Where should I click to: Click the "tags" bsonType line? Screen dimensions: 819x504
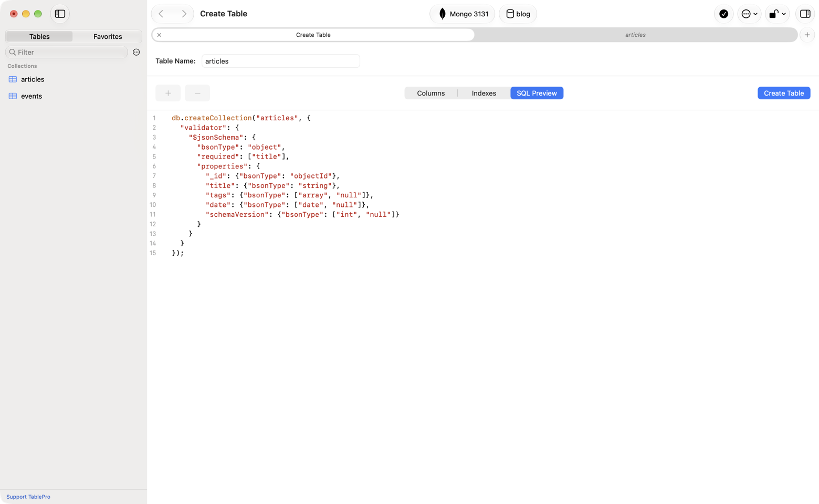tap(290, 195)
